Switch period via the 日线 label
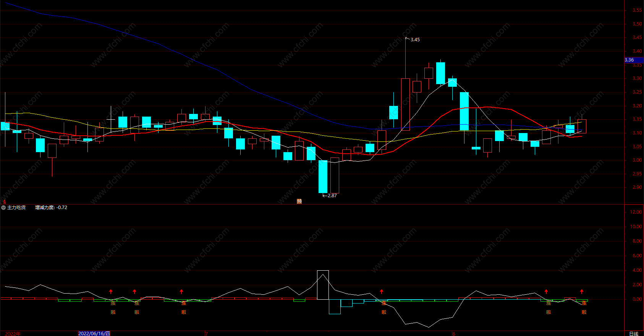 pyautogui.click(x=634, y=334)
